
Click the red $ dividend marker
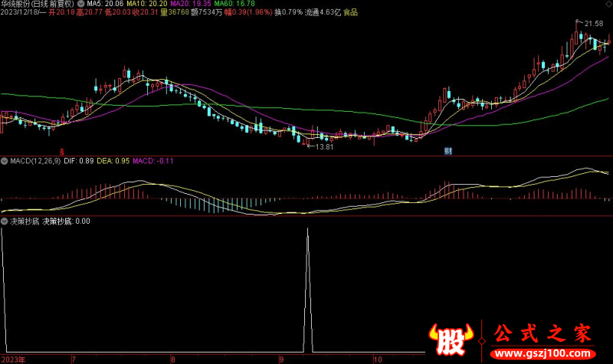pos(62,152)
